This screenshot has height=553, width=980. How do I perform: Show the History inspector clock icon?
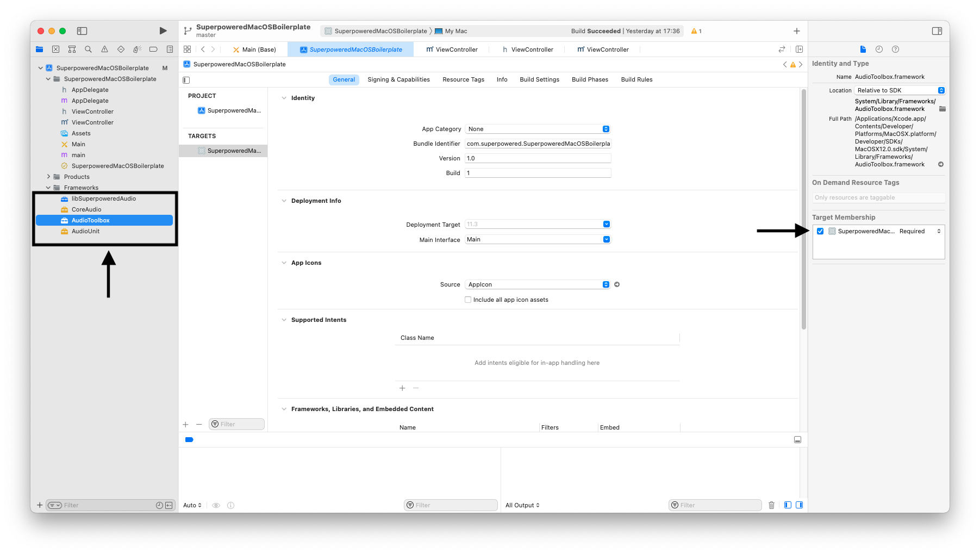[x=879, y=49]
